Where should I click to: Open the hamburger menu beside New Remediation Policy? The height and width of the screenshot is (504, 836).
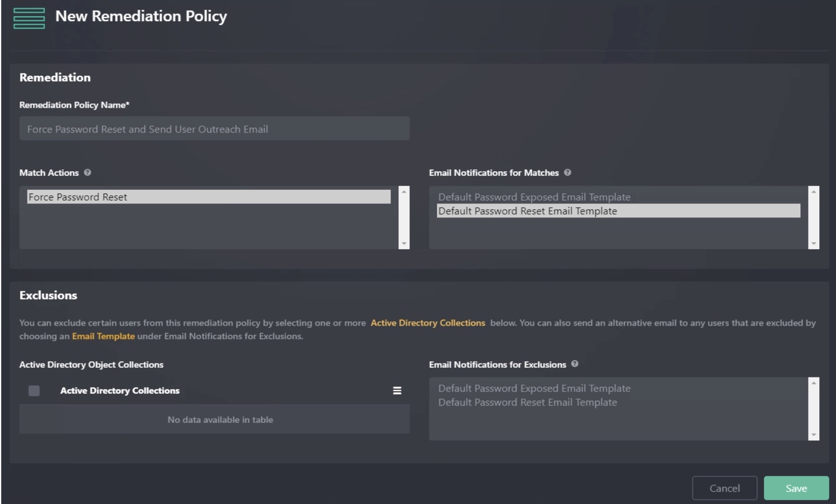coord(29,18)
